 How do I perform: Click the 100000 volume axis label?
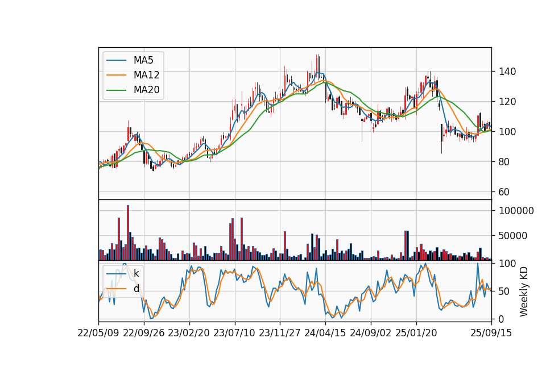pyautogui.click(x=516, y=211)
